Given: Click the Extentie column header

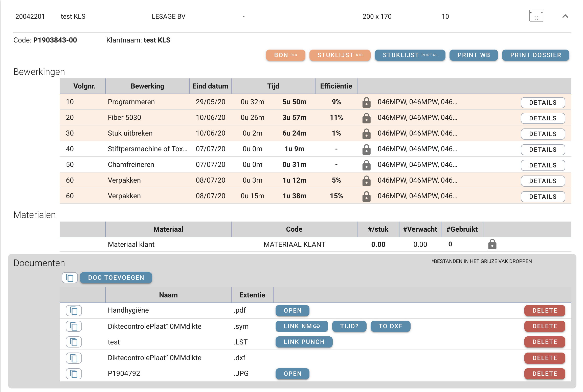Looking at the screenshot, I should pos(252,295).
